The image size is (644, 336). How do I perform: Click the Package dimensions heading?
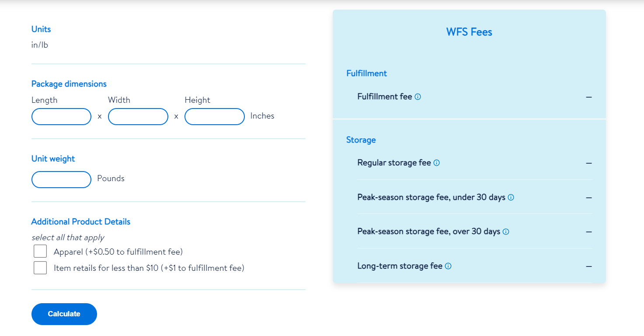click(x=69, y=84)
